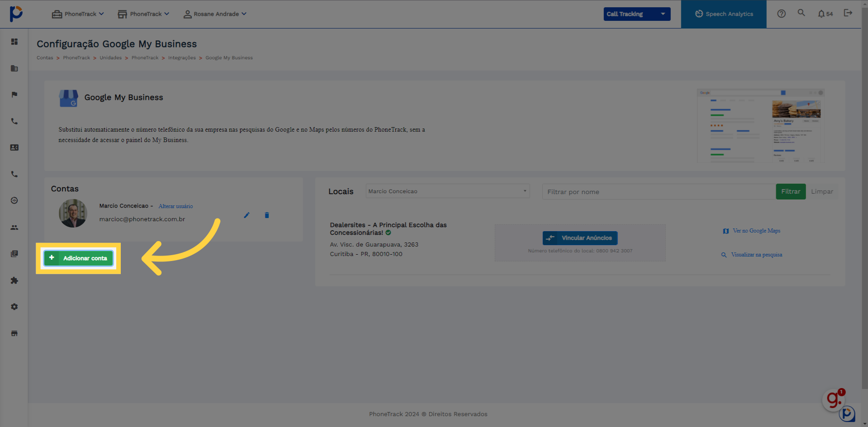868x427 pixels.
Task: Delete Marcio Conceicao account with trash
Action: (x=267, y=215)
